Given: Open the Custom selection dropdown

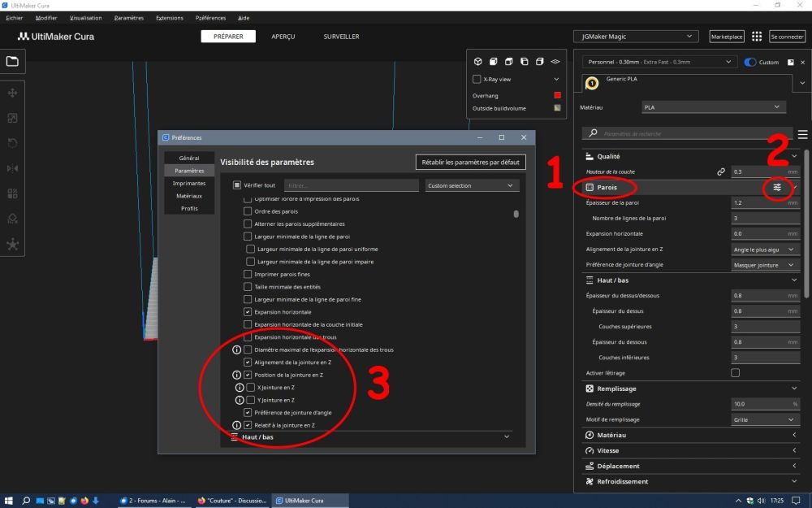Looking at the screenshot, I should pos(471,185).
